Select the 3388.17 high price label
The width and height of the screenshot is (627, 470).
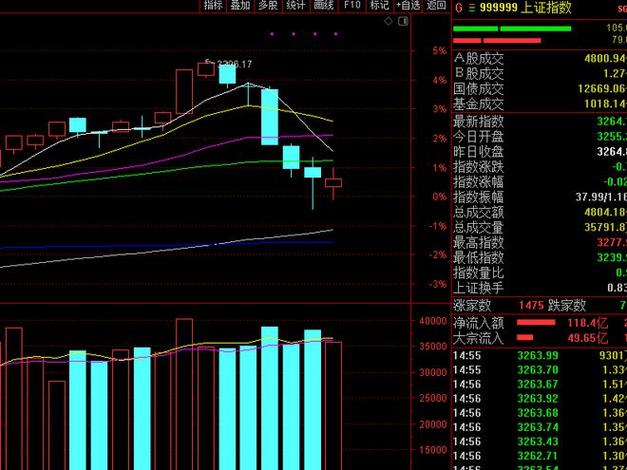coord(234,64)
